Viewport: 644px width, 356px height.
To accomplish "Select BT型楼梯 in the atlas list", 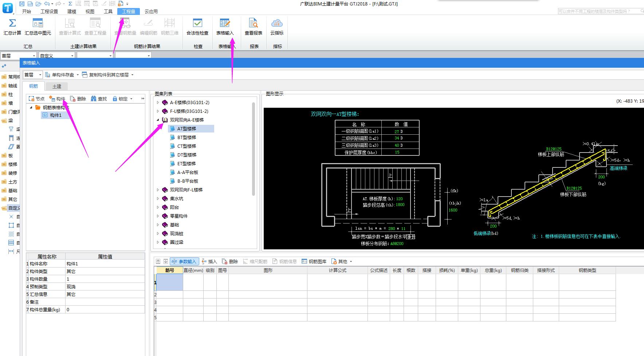I will pyautogui.click(x=186, y=138).
